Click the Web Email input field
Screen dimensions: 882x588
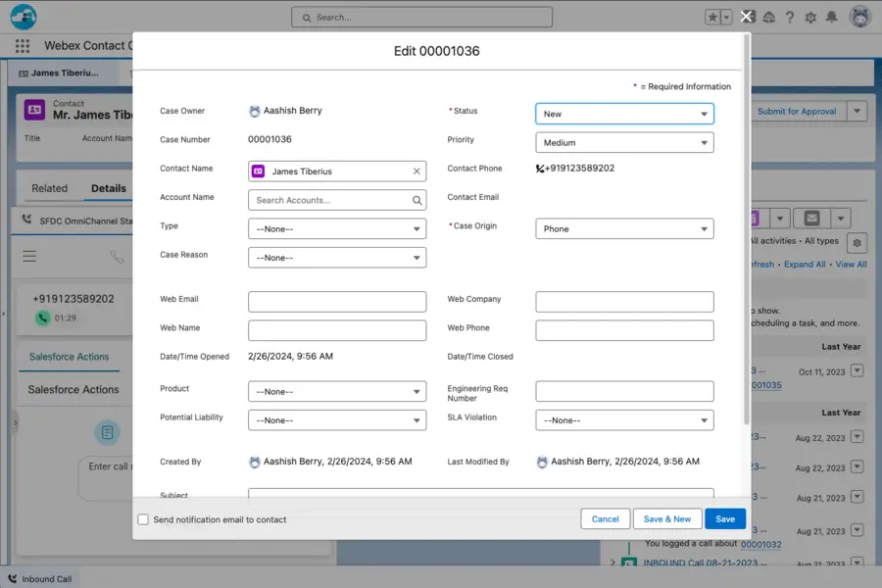point(337,302)
